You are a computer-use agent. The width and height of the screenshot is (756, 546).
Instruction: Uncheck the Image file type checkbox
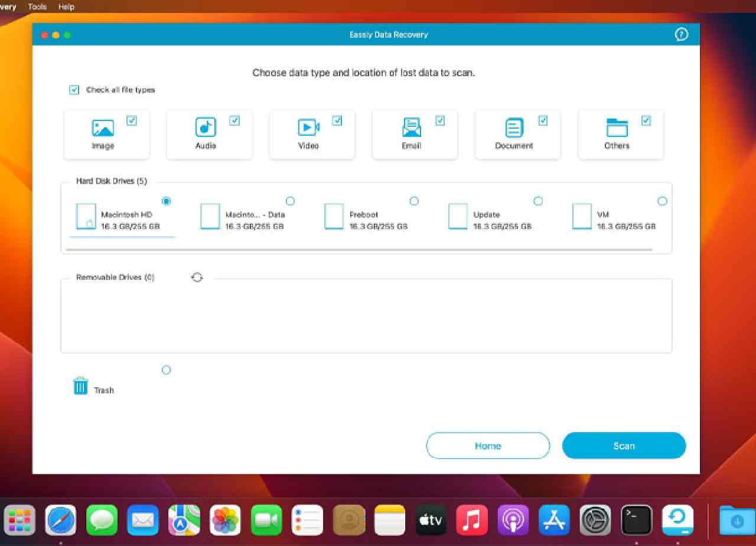pyautogui.click(x=132, y=120)
